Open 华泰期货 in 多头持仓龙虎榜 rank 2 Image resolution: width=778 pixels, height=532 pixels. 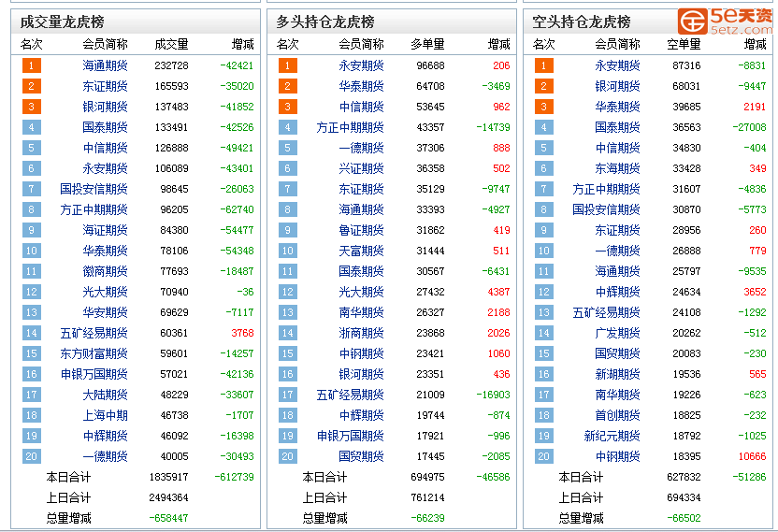click(361, 86)
